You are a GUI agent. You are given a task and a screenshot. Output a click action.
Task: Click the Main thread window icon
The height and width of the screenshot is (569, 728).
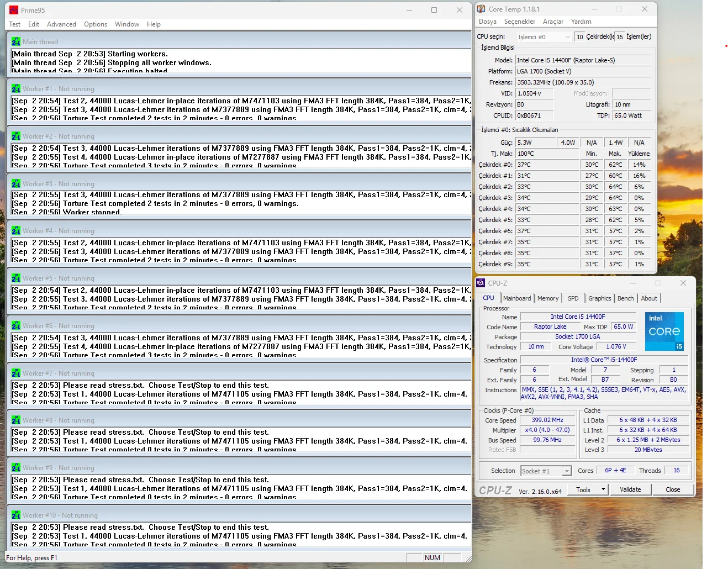16,42
